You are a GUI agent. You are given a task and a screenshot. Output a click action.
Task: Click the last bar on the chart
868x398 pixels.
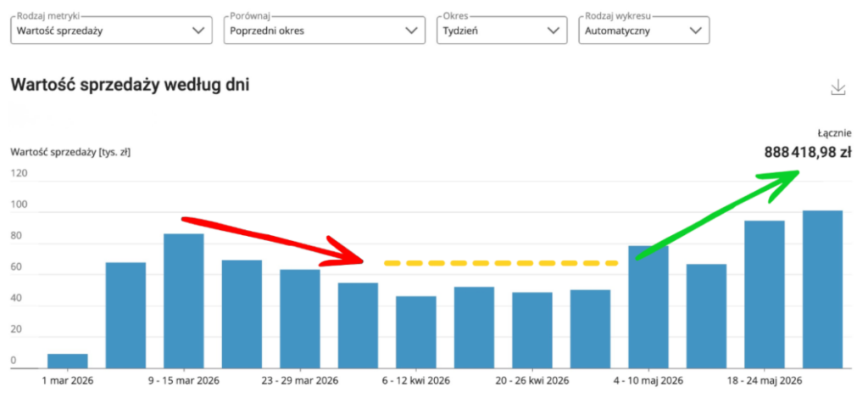click(x=822, y=289)
